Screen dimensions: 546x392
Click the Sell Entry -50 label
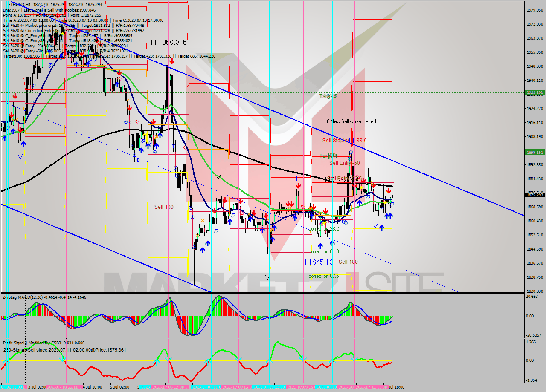(x=344, y=163)
